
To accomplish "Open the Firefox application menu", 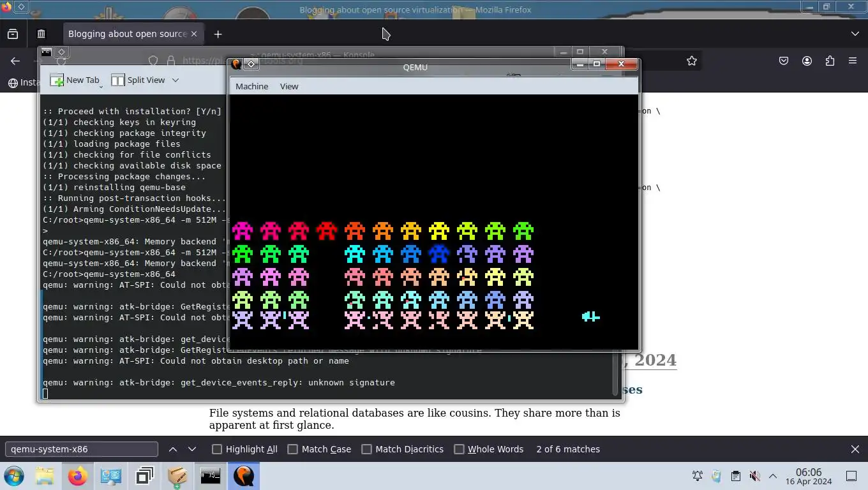I will (853, 61).
